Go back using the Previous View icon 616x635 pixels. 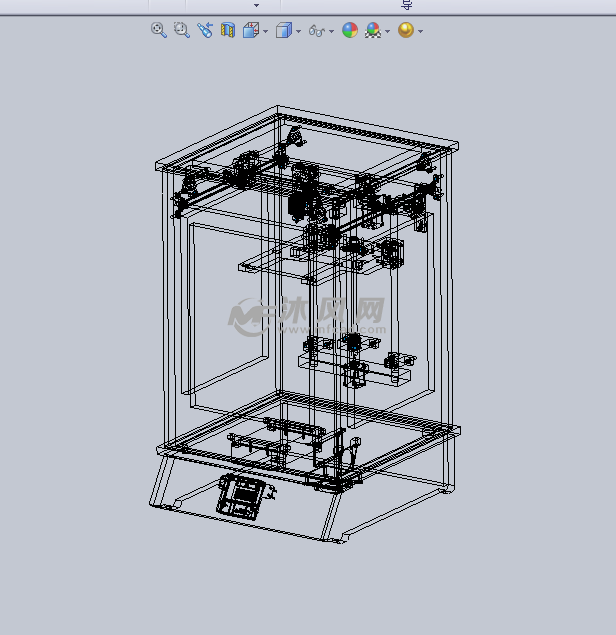205,31
